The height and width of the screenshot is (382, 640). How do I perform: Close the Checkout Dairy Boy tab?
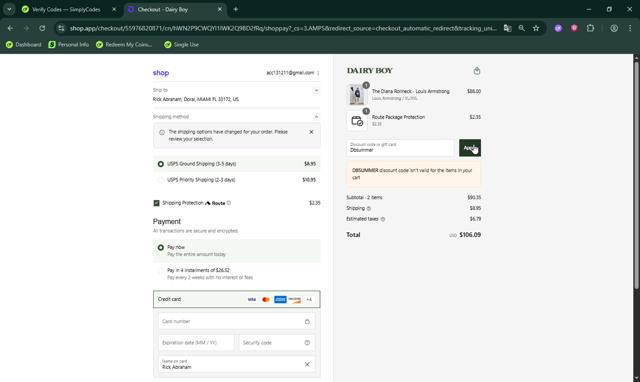[x=220, y=9]
